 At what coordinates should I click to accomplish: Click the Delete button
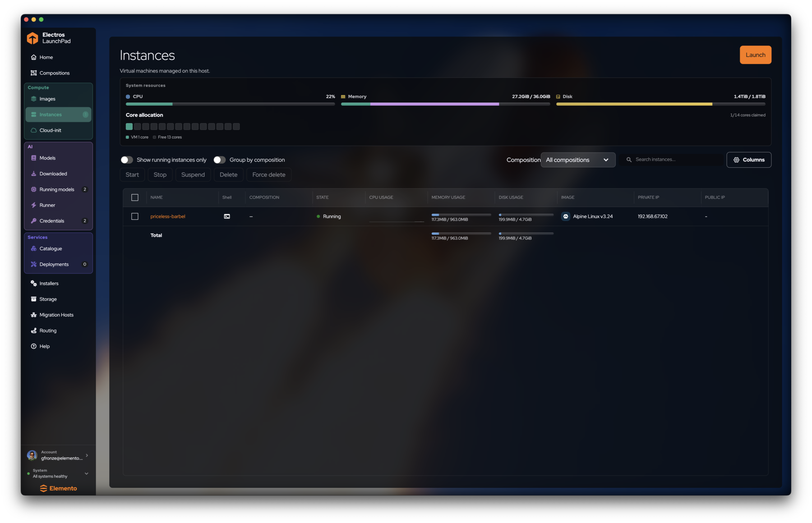(x=228, y=175)
